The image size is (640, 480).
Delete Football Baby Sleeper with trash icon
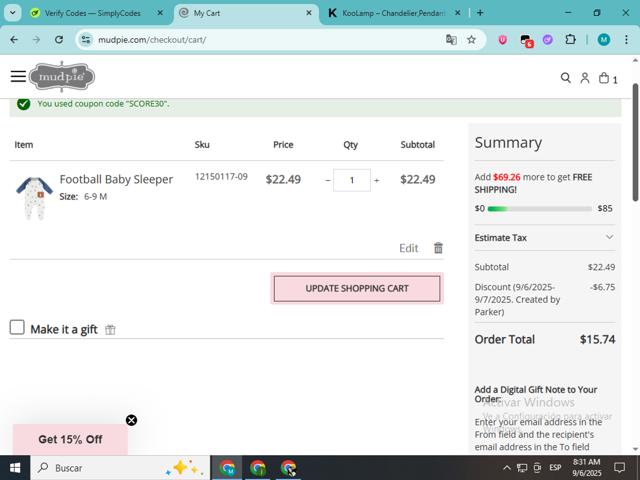(x=438, y=248)
